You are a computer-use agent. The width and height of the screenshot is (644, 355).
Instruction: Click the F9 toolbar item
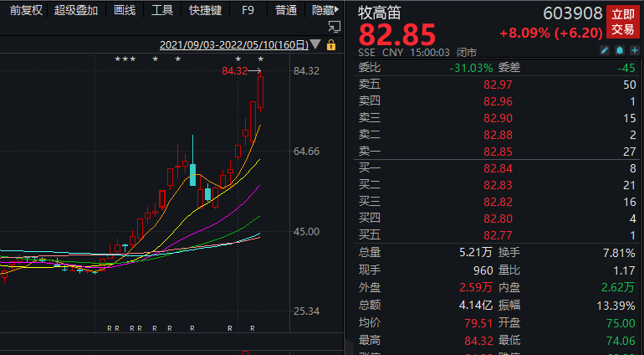248,10
